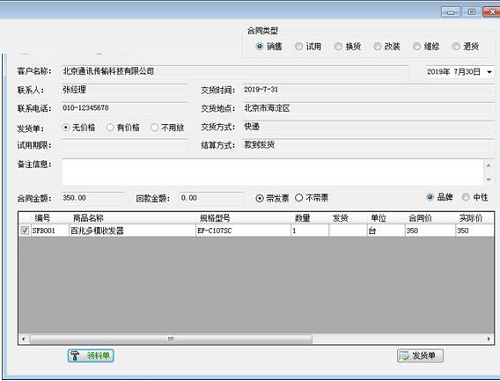Select the 销售 contract type
The image size is (500, 381).
(x=260, y=46)
